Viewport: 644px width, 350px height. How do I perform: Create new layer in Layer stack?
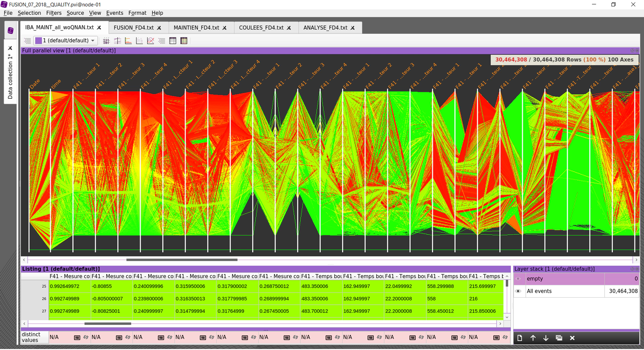(x=520, y=338)
